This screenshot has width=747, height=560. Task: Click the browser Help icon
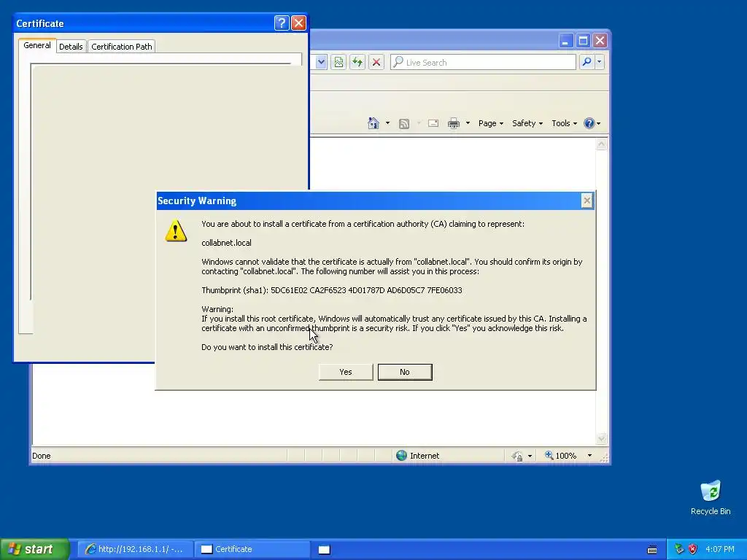click(589, 123)
